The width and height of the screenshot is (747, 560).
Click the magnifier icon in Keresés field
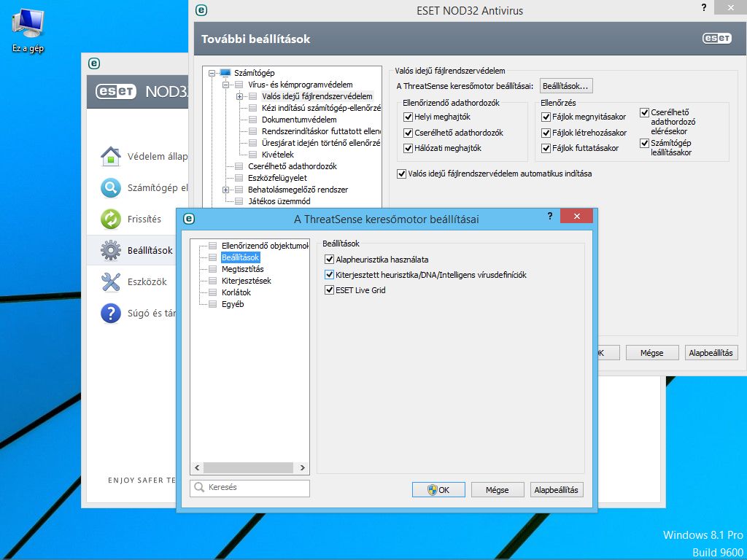(199, 488)
